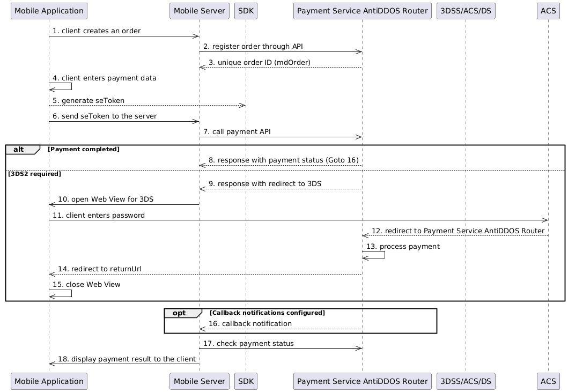
Task: Click the top SDK participant box
Action: [246, 11]
